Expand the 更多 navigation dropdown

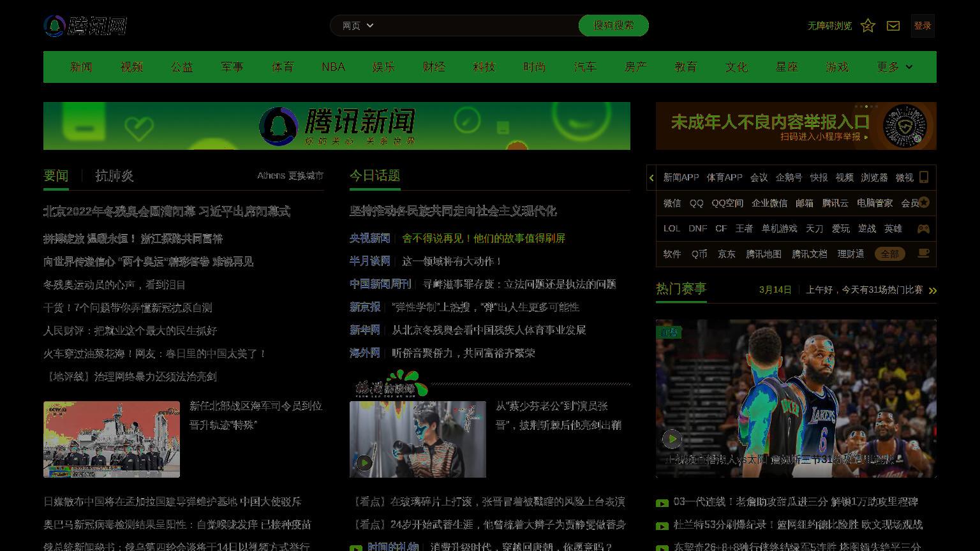point(895,67)
